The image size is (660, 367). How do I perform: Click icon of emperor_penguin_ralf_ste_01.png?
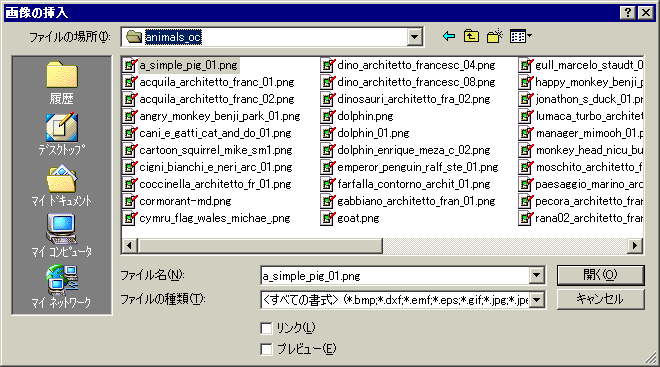click(328, 168)
